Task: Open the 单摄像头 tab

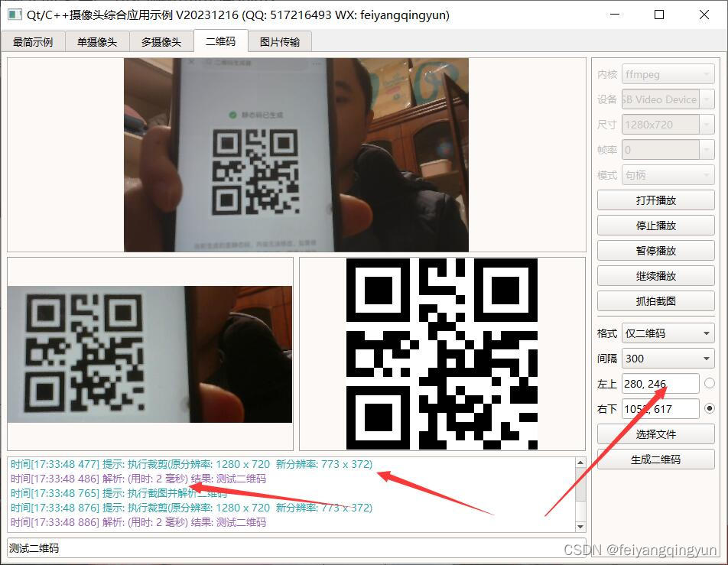Action: 96,42
